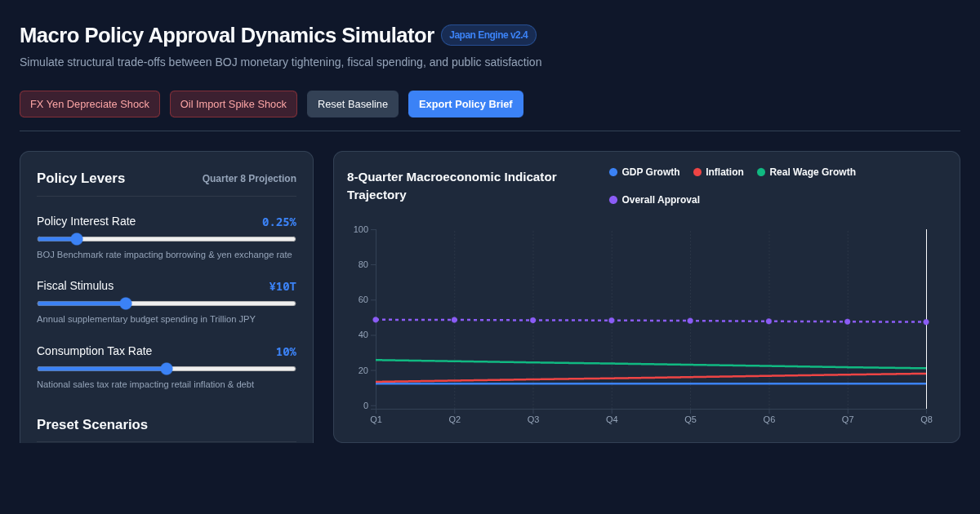Viewport: 980px width, 514px height.
Task: Adjust the Policy Interest Rate slider
Action: point(167,239)
